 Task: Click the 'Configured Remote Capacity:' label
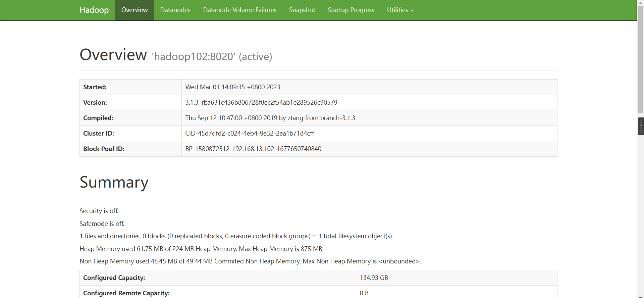pos(126,293)
